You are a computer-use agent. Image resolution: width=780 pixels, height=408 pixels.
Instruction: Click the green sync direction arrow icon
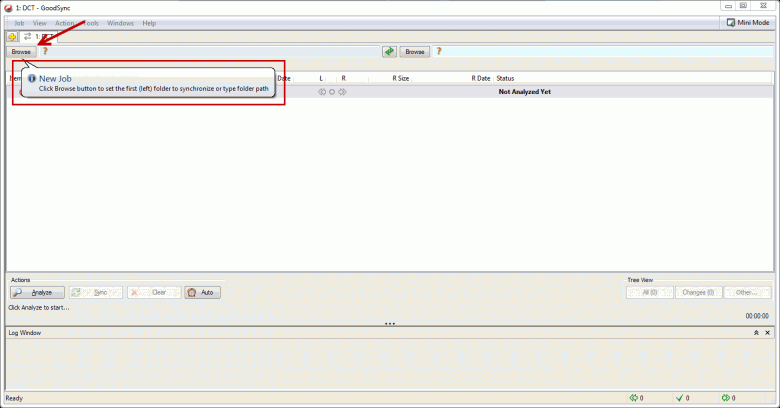(x=389, y=51)
